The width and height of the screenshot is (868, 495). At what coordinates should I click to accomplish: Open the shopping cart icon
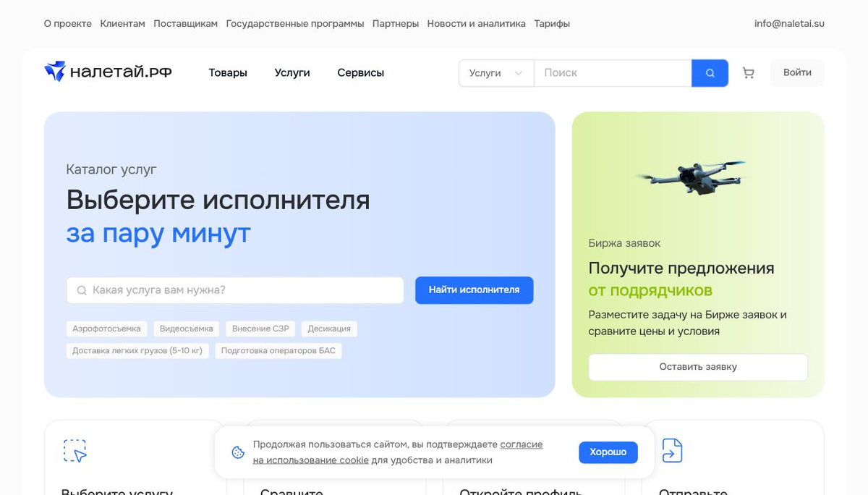click(749, 73)
